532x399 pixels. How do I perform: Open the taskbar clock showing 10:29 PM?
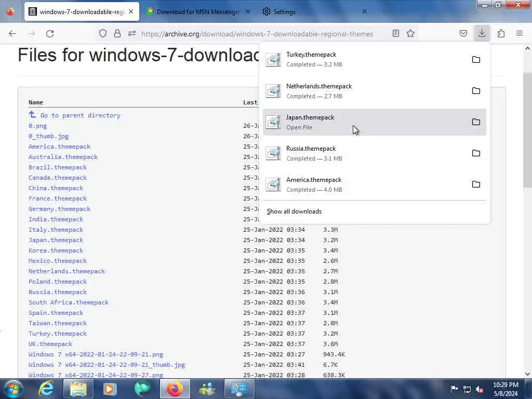click(506, 389)
